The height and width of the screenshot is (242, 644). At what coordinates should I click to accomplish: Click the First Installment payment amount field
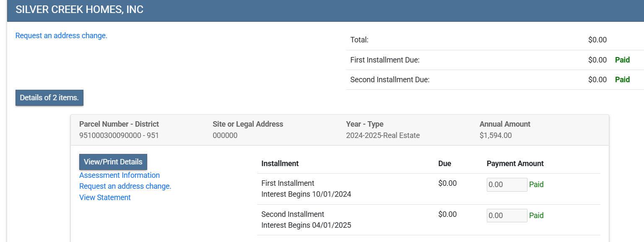[x=506, y=185]
